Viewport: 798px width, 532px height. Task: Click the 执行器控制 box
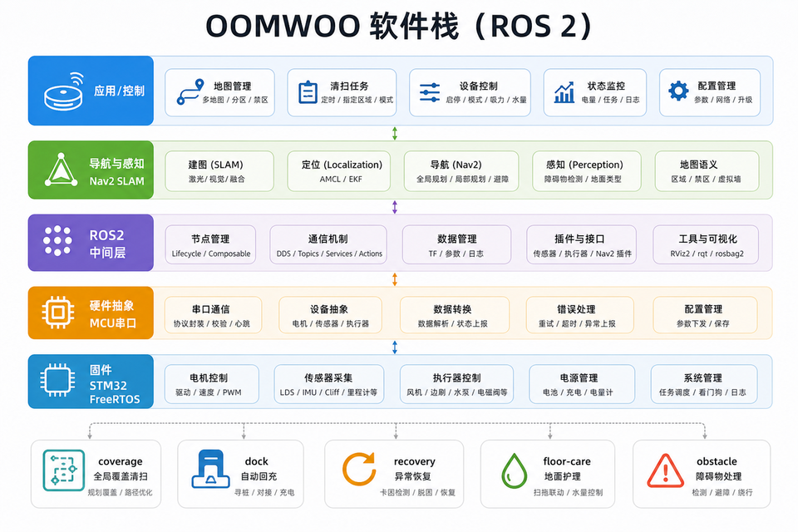(x=456, y=384)
